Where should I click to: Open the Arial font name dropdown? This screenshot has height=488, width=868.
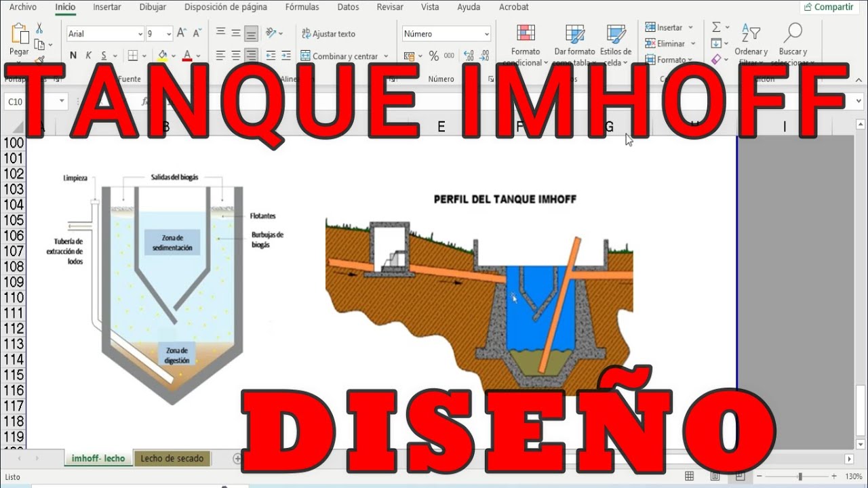(140, 34)
